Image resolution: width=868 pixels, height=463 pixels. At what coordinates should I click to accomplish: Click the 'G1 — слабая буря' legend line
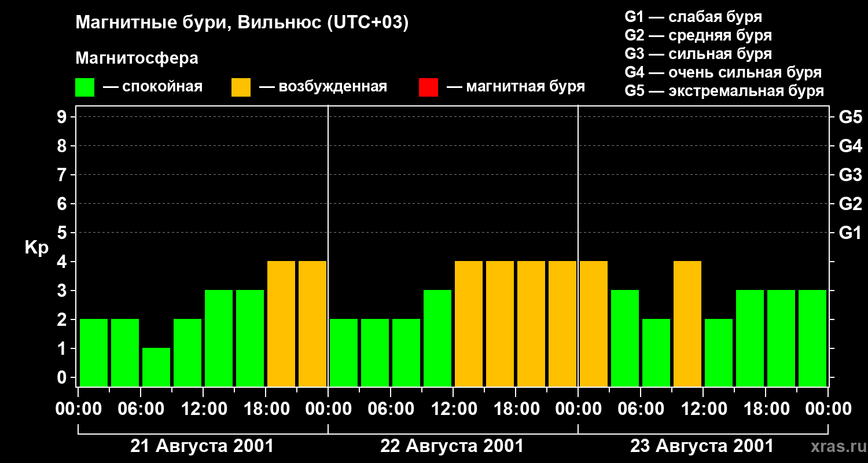click(x=693, y=17)
